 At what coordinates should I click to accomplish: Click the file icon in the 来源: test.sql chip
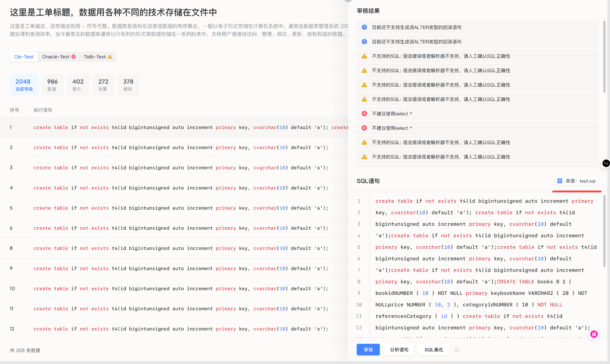pos(560,181)
